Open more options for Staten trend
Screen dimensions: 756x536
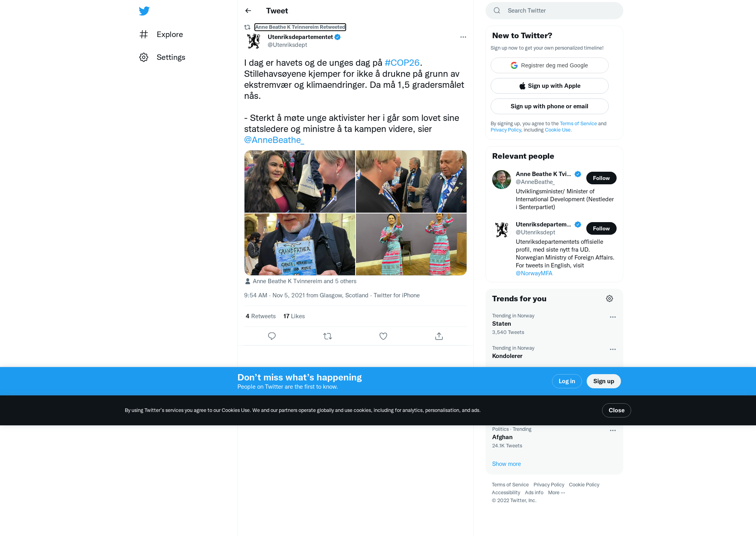(613, 317)
